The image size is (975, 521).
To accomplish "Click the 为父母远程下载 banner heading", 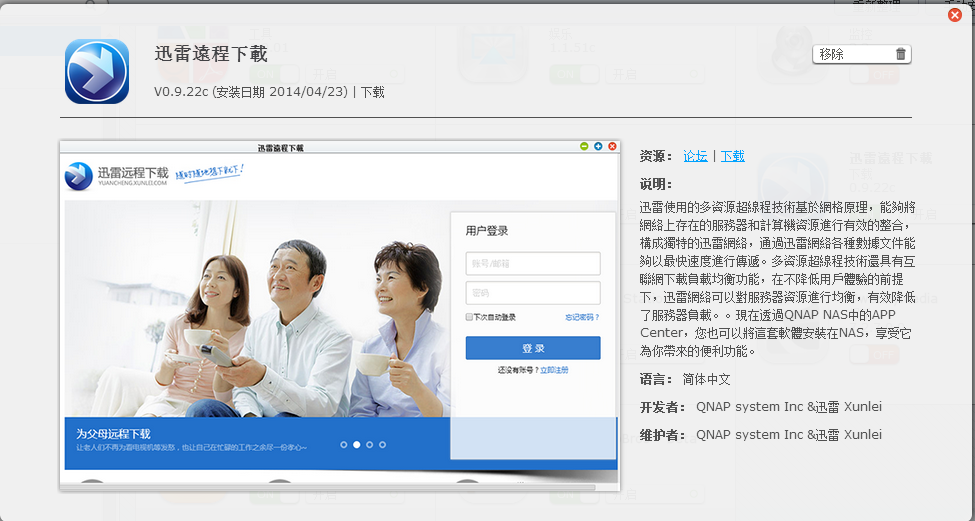I will tap(113, 434).
